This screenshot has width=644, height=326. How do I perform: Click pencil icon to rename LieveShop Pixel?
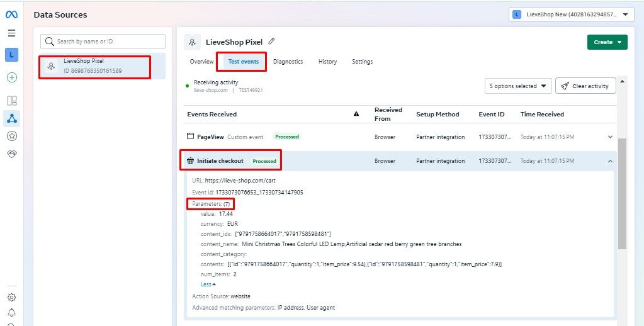pyautogui.click(x=271, y=41)
